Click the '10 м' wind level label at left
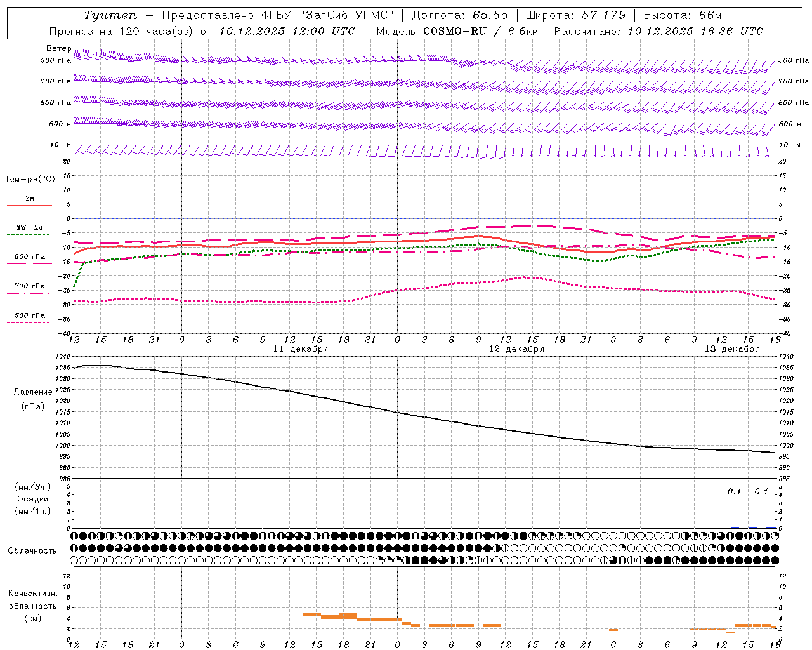 click(61, 145)
